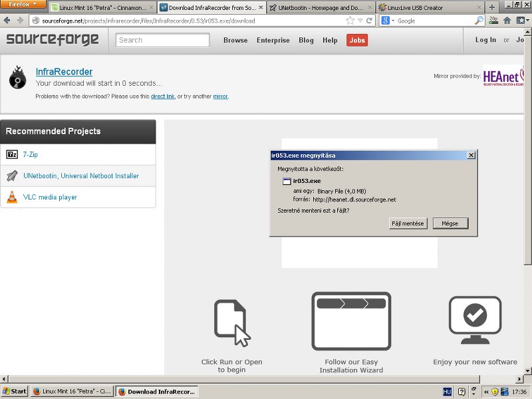Go forward with the forward arrow
The width and height of the screenshot is (532, 399).
coord(20,21)
